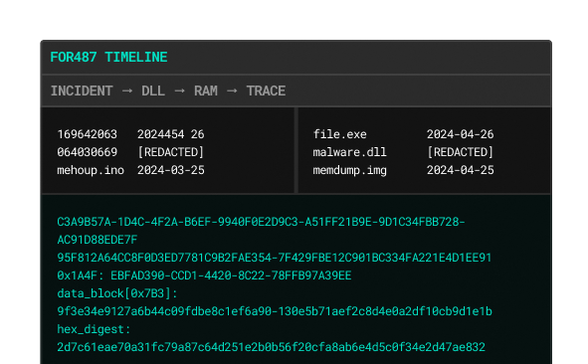
Task: Click the 169642063 entry
Action: 82,134
